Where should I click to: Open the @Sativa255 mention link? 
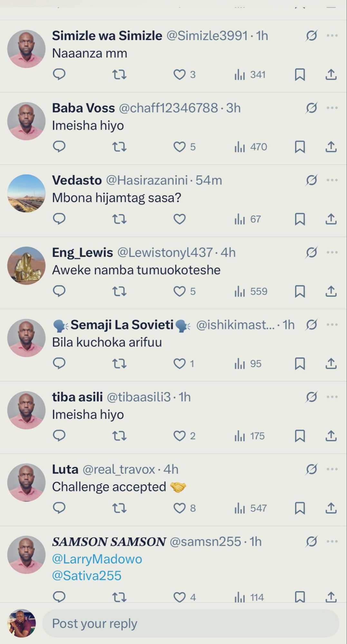click(87, 576)
